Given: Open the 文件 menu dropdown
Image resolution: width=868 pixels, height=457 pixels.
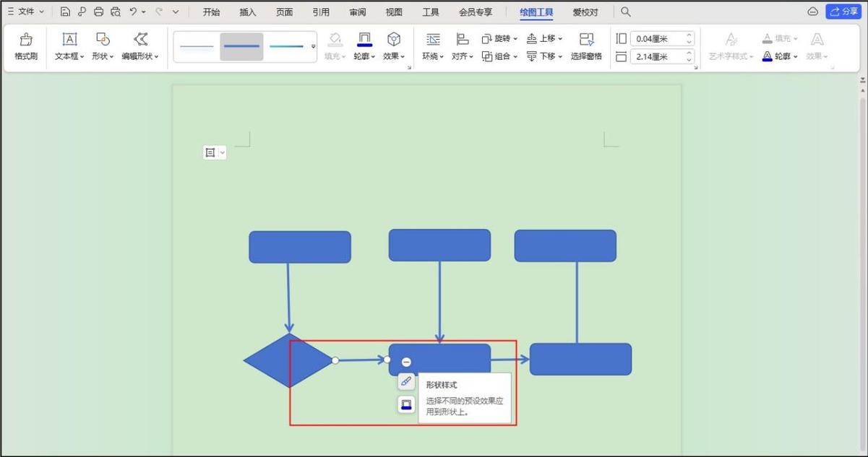Looking at the screenshot, I should (25, 12).
